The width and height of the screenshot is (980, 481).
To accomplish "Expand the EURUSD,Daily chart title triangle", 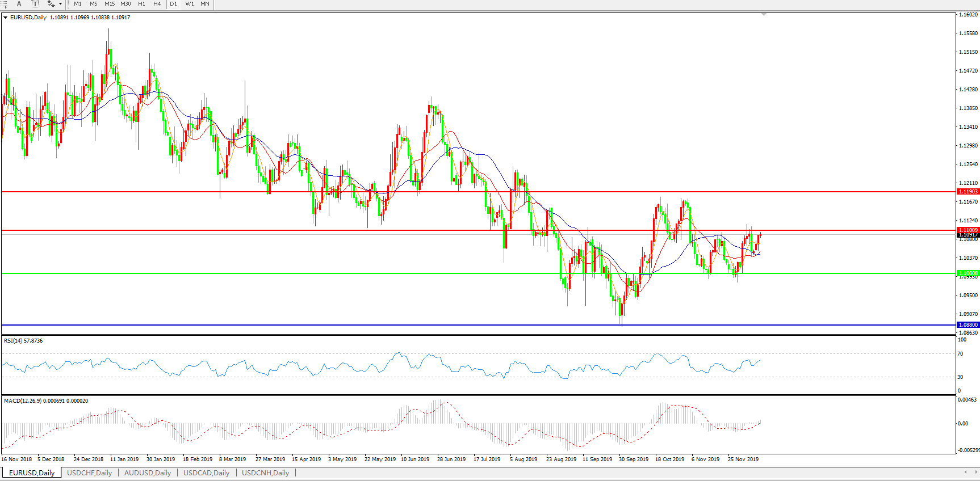I will (6, 18).
